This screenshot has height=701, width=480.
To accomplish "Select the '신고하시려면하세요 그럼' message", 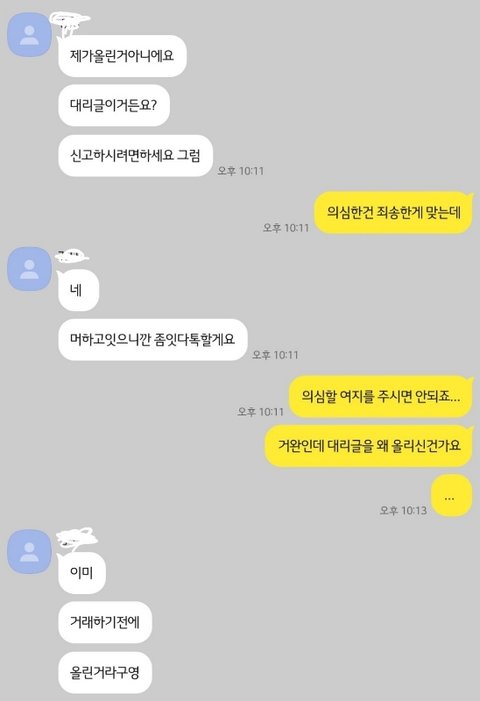I will [x=135, y=156].
